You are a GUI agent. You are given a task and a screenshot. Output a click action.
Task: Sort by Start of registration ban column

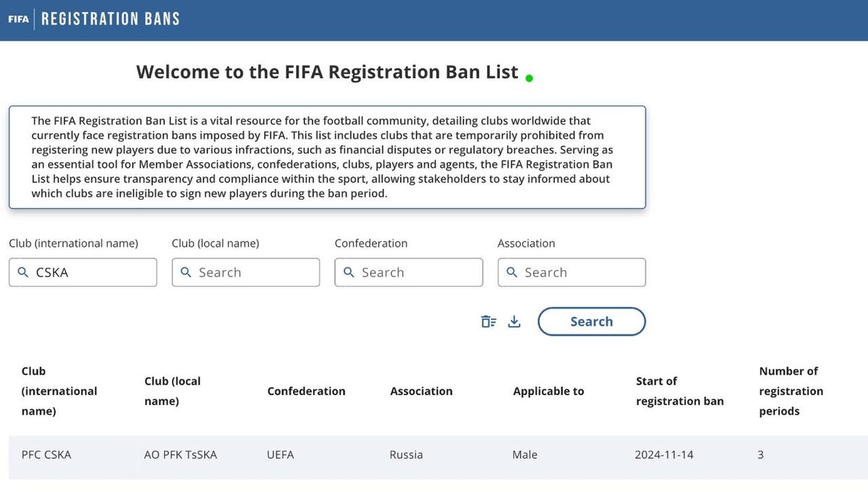pos(680,391)
